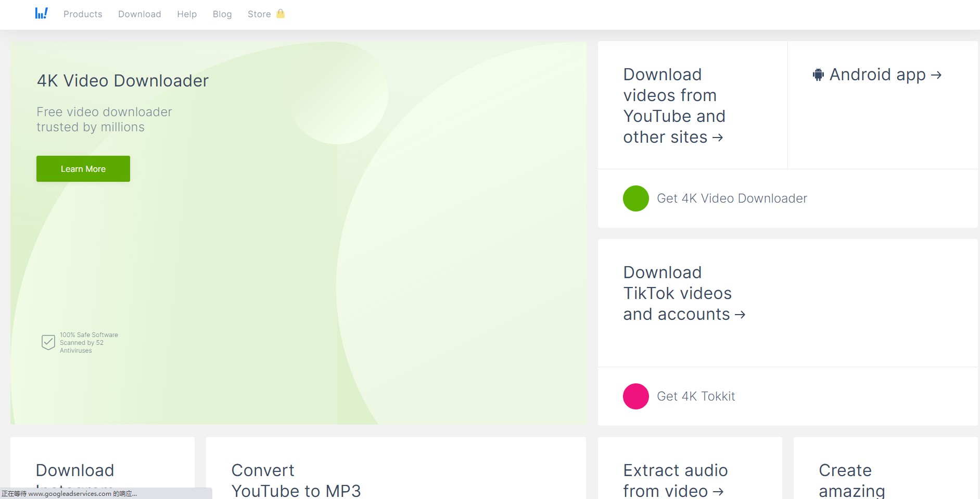Open the Help menu item
The height and width of the screenshot is (499, 980).
point(187,14)
